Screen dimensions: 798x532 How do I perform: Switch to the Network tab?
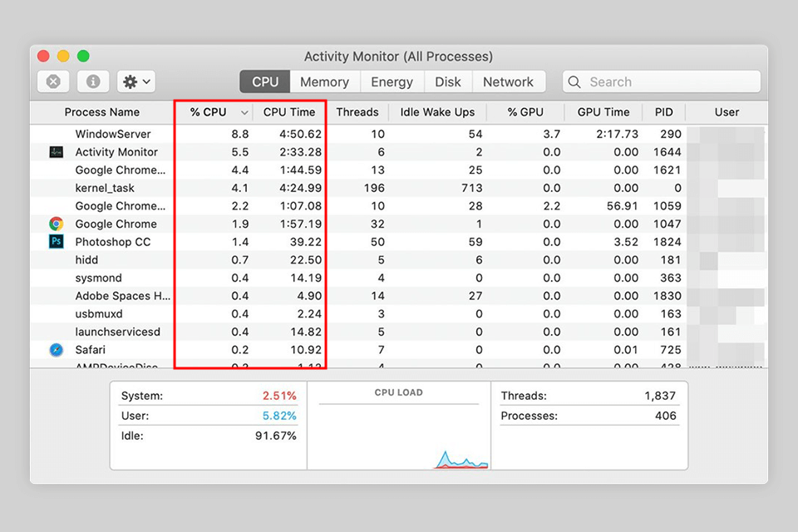pos(508,81)
